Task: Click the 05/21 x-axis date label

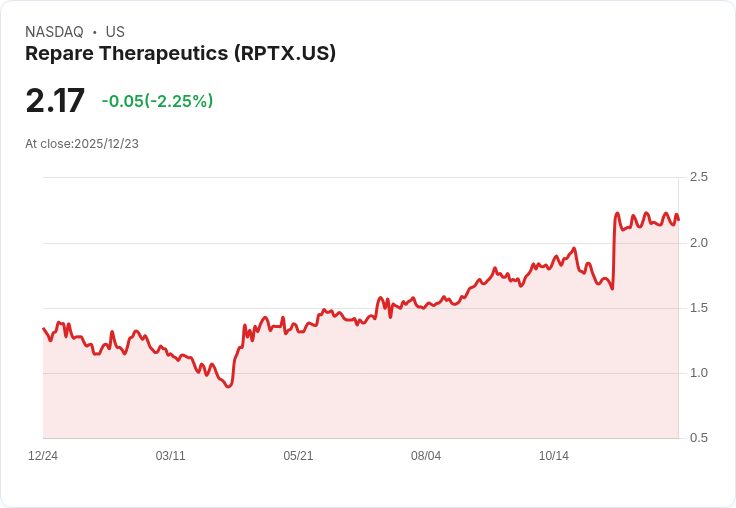Action: (x=298, y=456)
